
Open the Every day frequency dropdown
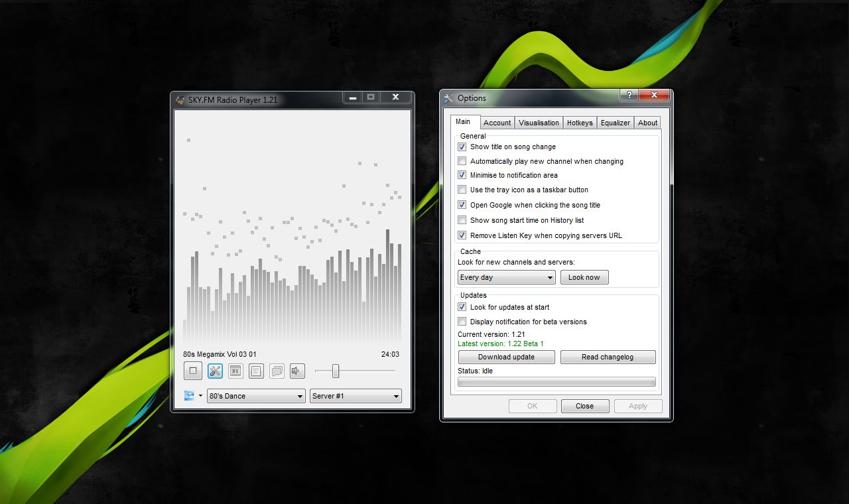click(x=507, y=277)
